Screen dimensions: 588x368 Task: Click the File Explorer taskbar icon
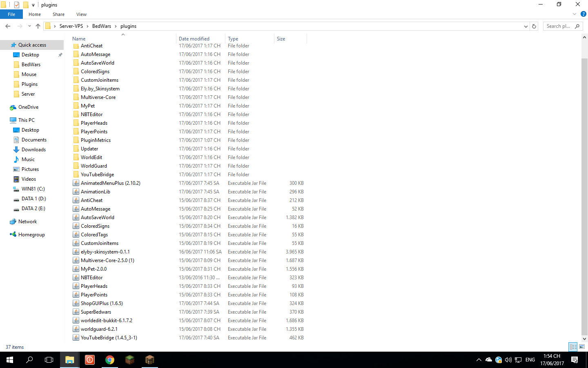click(x=70, y=360)
